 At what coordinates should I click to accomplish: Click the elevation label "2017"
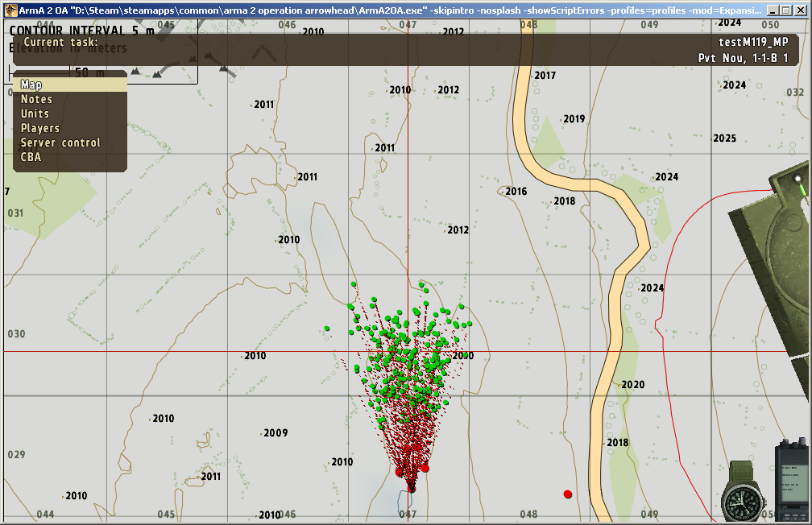pos(545,76)
